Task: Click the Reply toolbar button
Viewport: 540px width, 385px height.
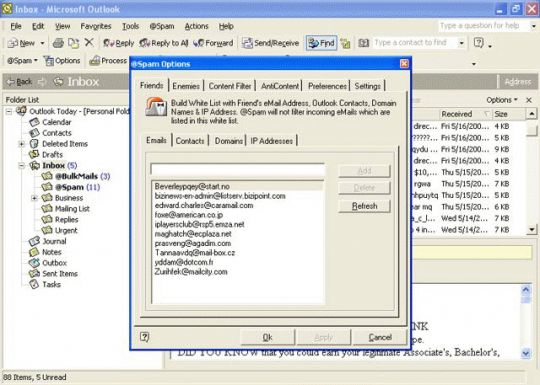Action: click(118, 43)
